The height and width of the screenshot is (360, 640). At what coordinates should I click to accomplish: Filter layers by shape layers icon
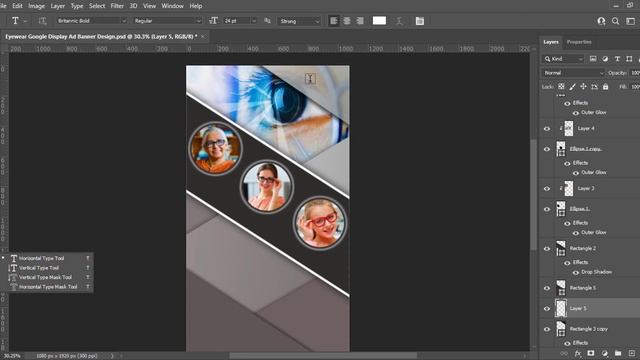pos(629,59)
